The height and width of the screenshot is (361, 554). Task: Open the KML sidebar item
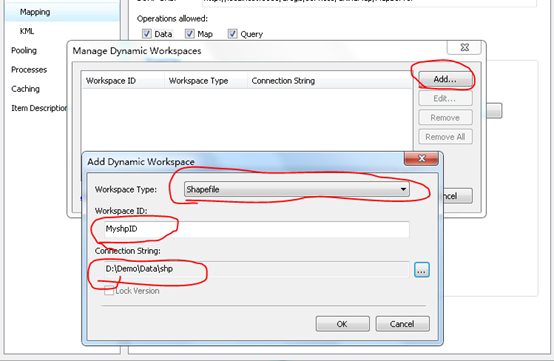[x=27, y=31]
